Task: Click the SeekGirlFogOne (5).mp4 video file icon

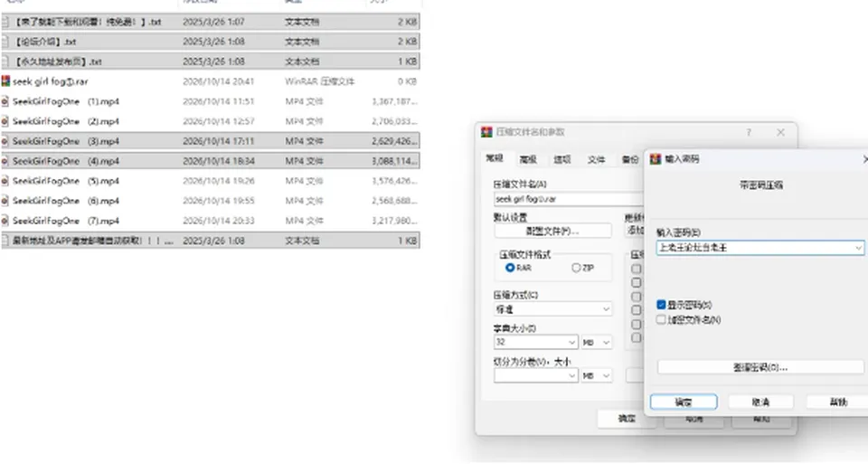Action: [x=5, y=181]
